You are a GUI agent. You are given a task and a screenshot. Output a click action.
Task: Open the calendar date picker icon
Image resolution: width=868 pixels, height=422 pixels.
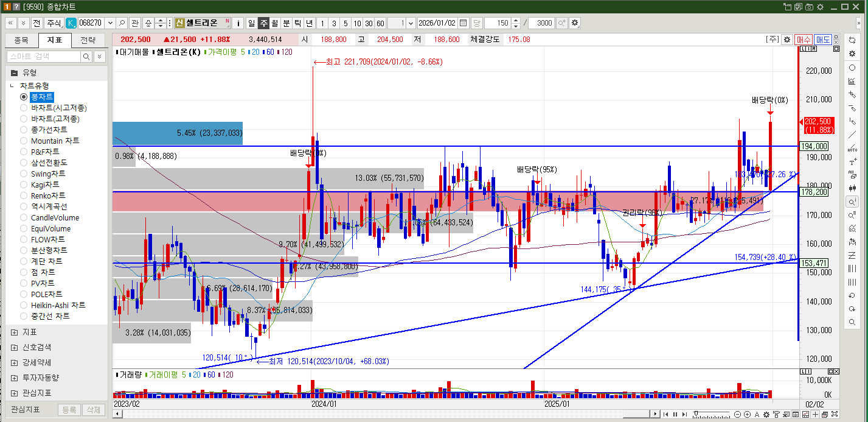pos(463,23)
